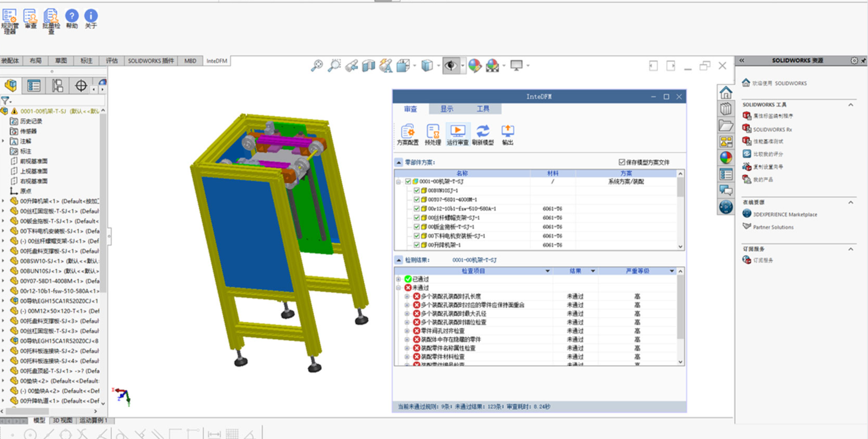This screenshot has height=439, width=868.
Task: Uncheck the 00BUN10SJ-1 part checkbox
Action: (x=416, y=190)
